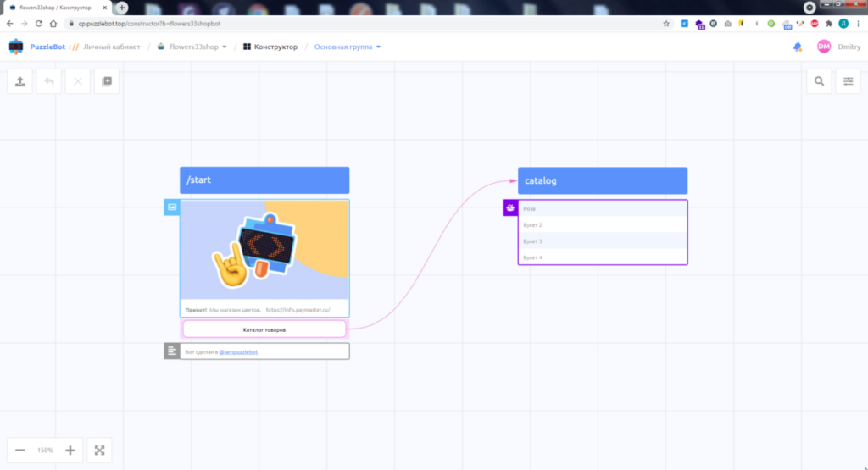The width and height of the screenshot is (868, 470).
Task: Select the image block icon beside /start
Action: pyautogui.click(x=172, y=207)
